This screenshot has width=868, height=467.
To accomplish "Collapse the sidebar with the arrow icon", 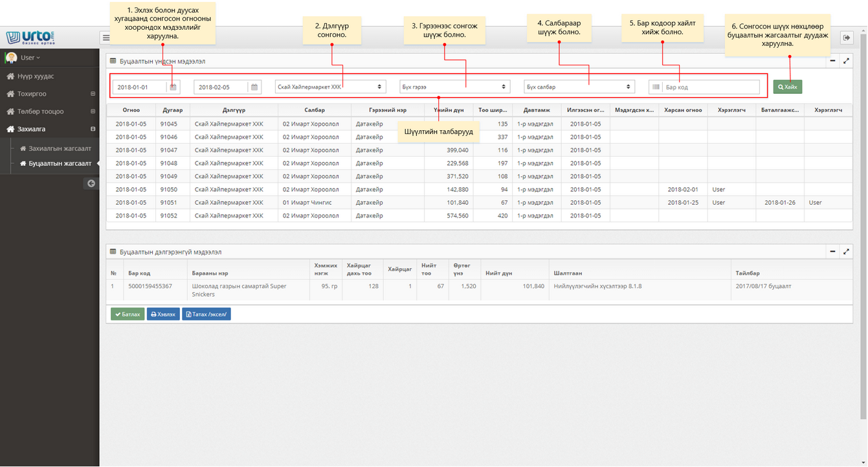I will coord(91,183).
